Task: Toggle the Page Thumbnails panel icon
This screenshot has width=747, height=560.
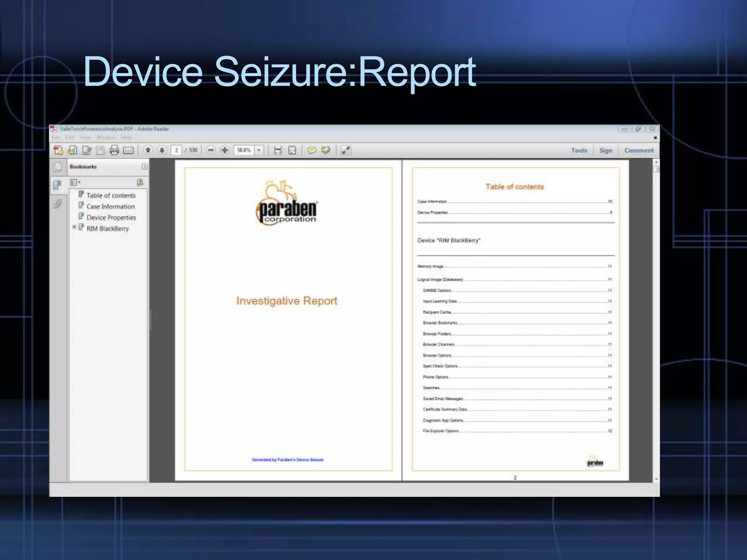Action: [x=58, y=167]
